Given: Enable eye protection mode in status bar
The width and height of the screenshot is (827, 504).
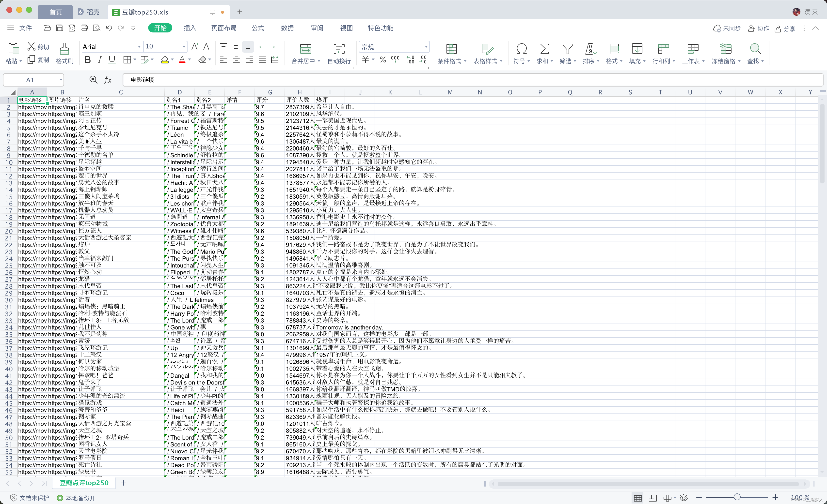Looking at the screenshot, I should tap(683, 498).
